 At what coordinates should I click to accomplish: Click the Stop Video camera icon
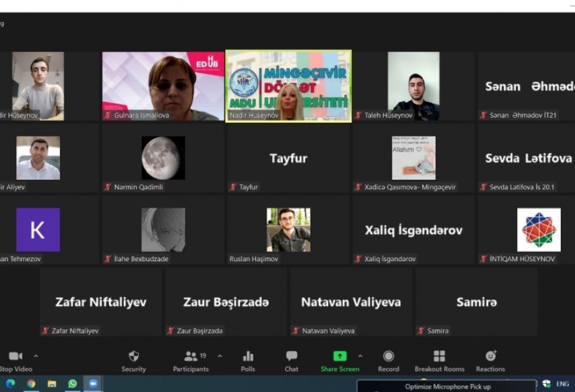pos(16,356)
